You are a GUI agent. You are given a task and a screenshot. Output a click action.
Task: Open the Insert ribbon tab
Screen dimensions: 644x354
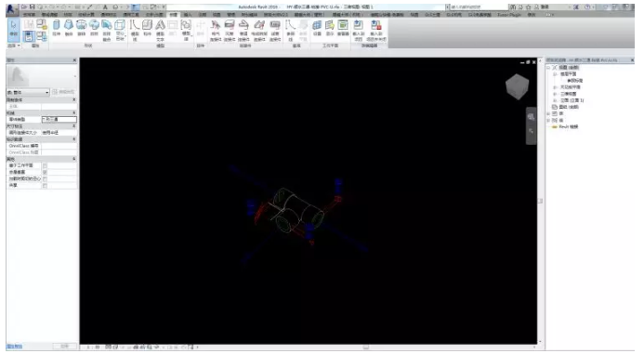pyautogui.click(x=188, y=14)
